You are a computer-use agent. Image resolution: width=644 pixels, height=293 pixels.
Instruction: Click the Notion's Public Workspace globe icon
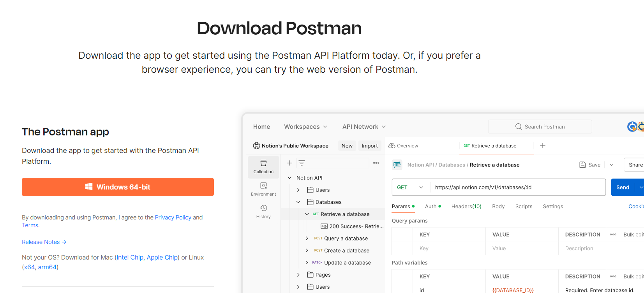point(256,146)
